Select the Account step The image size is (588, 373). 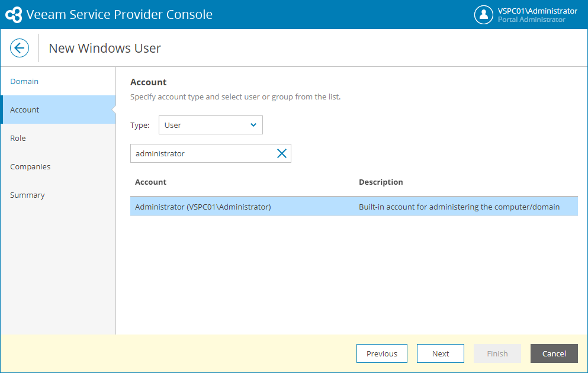[25, 110]
